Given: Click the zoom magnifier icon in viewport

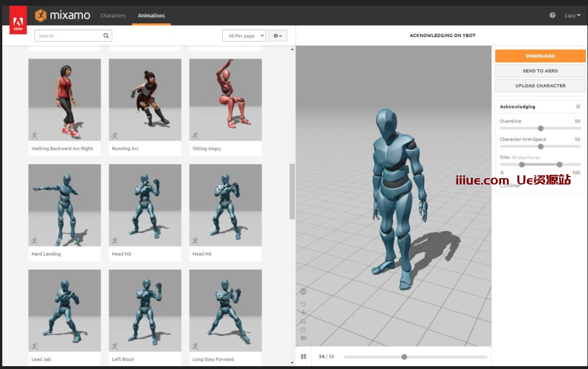Looking at the screenshot, I should [x=303, y=321].
